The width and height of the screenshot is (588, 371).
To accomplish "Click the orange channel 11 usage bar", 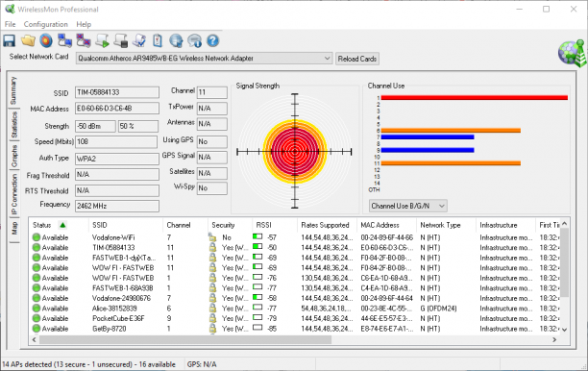I will 451,163.
